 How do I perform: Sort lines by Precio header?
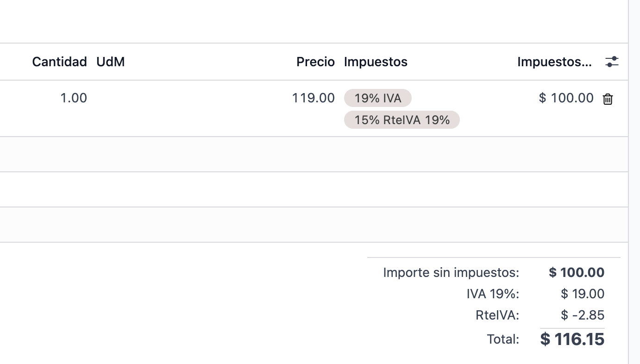[315, 62]
